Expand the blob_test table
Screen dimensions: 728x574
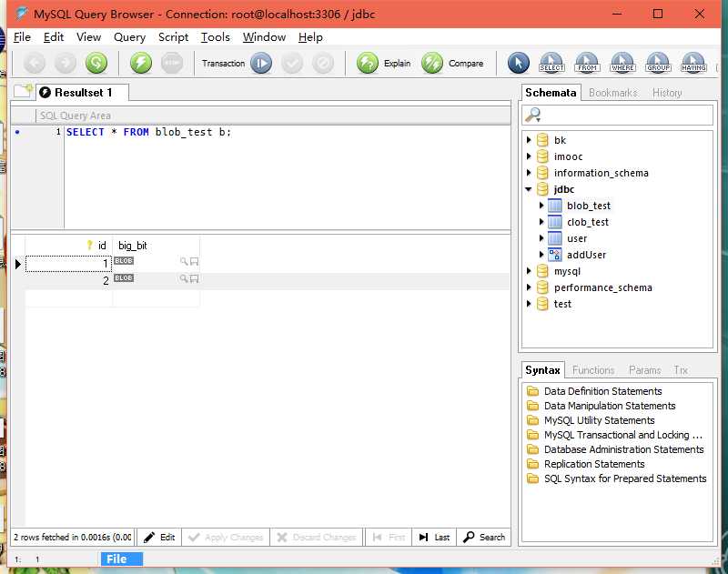tap(541, 205)
